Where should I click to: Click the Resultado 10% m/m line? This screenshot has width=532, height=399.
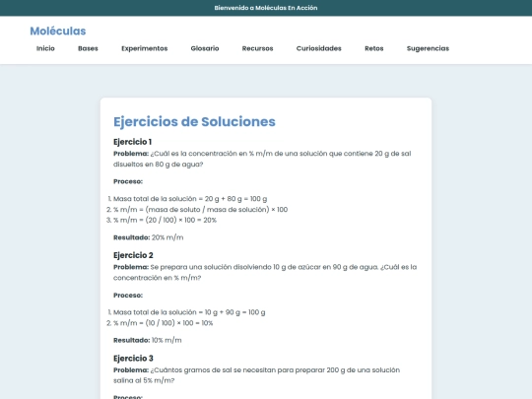(147, 340)
